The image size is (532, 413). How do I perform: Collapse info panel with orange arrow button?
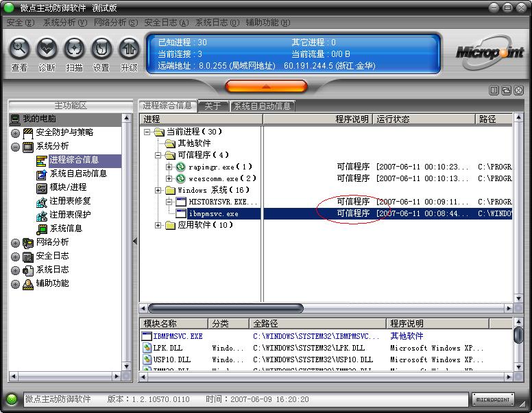pyautogui.click(x=266, y=86)
